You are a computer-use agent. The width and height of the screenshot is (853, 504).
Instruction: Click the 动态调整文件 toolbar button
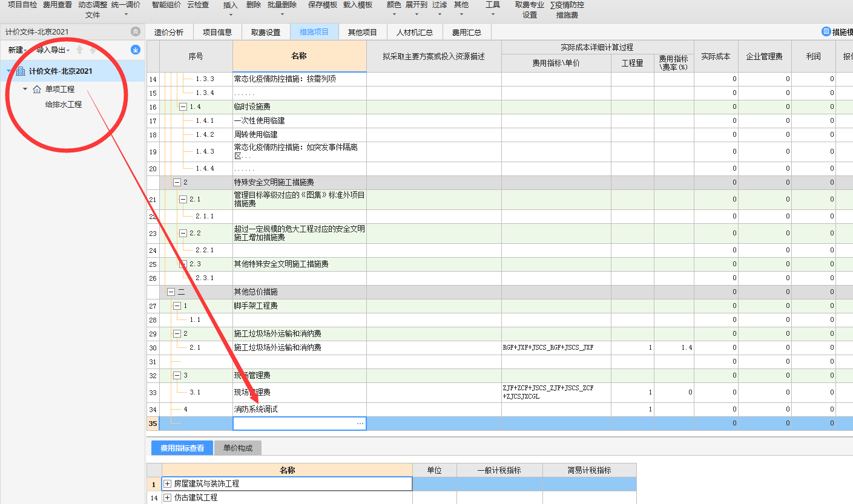coord(93,9)
